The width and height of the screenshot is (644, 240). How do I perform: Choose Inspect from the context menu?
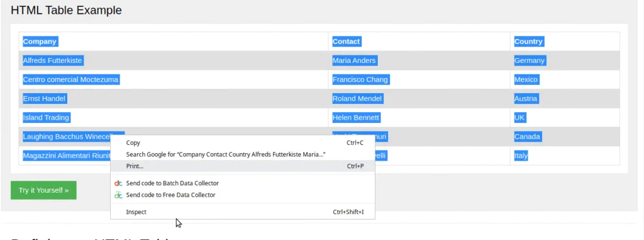coord(243,212)
